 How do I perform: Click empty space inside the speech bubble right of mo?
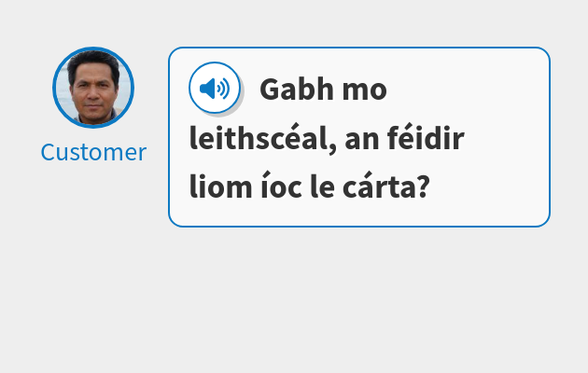tap(465, 90)
